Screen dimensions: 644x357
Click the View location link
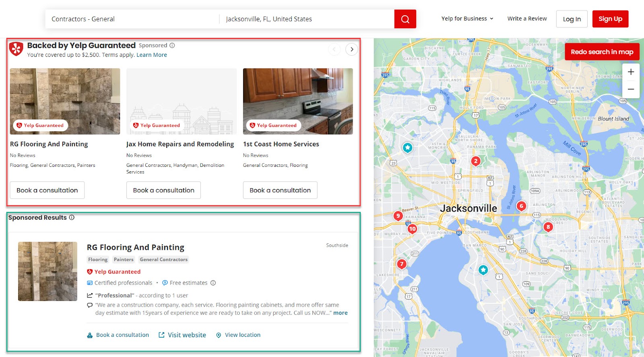coord(238,335)
